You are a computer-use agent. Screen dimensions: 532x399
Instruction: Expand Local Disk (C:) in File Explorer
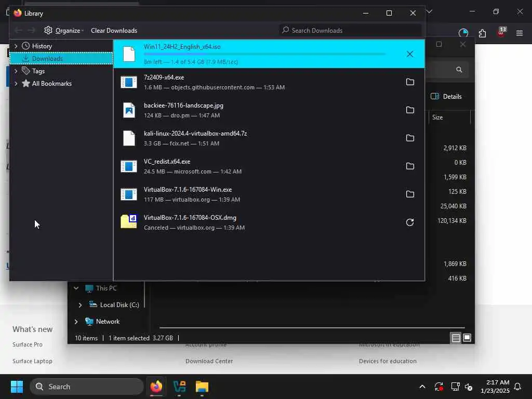tap(80, 305)
